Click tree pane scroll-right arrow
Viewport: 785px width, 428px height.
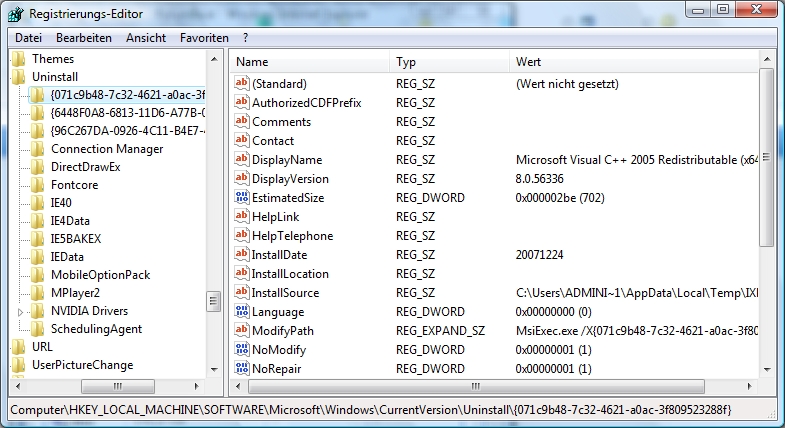[196, 386]
